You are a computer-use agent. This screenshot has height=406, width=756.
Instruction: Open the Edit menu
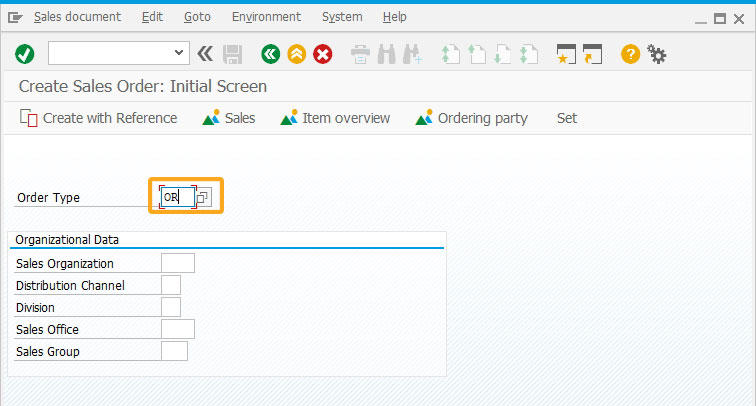click(x=152, y=17)
